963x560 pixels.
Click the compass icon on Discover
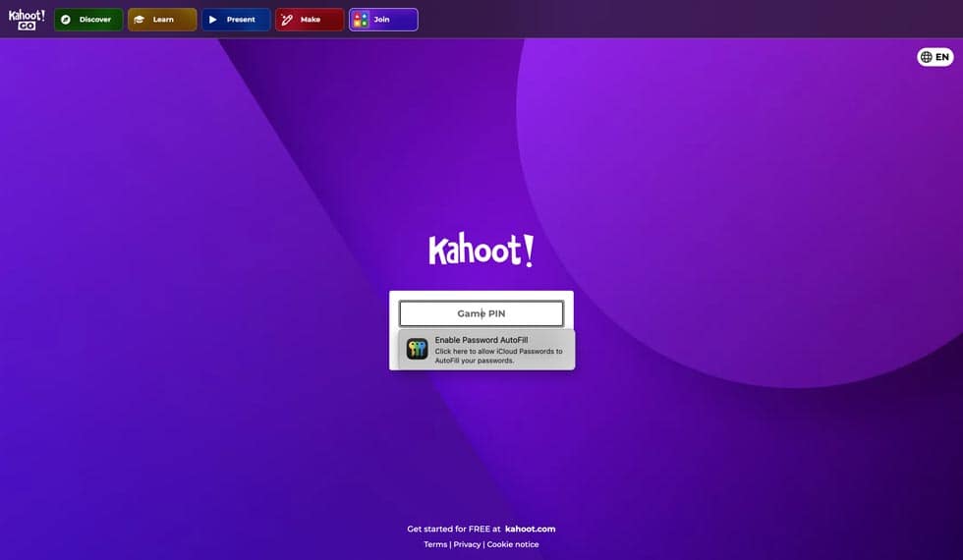pyautogui.click(x=66, y=20)
